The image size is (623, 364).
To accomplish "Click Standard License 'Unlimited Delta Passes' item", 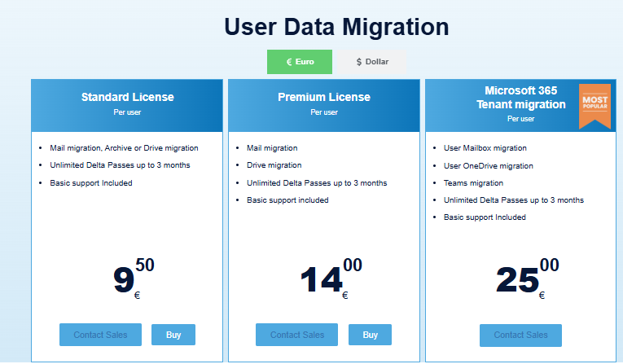I will (x=120, y=165).
